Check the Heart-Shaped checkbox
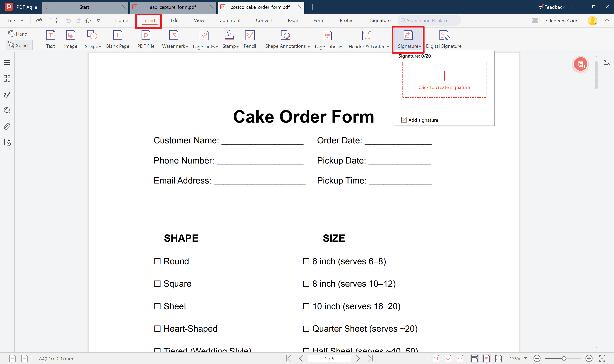 pos(157,329)
